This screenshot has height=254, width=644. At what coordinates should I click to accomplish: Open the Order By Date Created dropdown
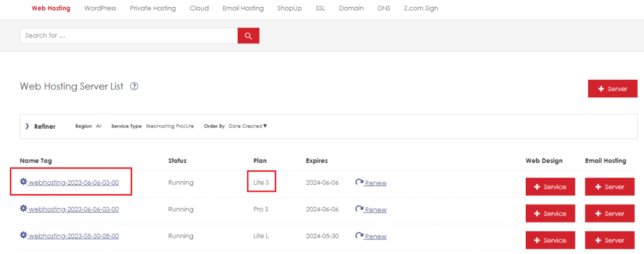[248, 126]
